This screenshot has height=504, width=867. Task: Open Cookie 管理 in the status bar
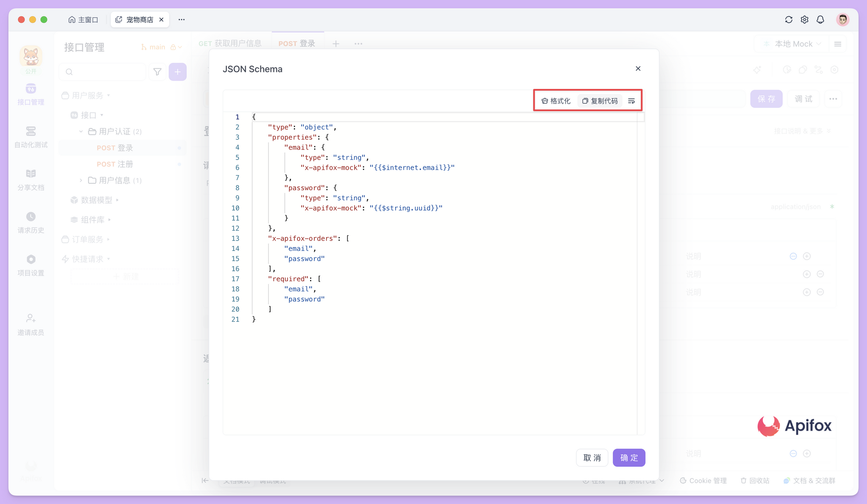(x=703, y=480)
